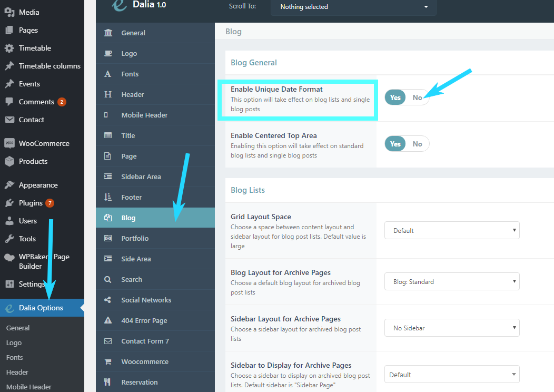
Task: Click the Dalia Options logo icon
Action: [x=9, y=308]
